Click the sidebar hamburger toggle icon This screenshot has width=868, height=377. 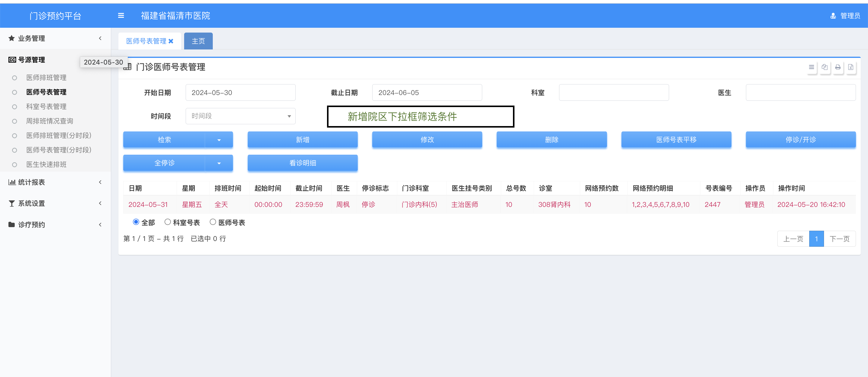[x=121, y=15]
